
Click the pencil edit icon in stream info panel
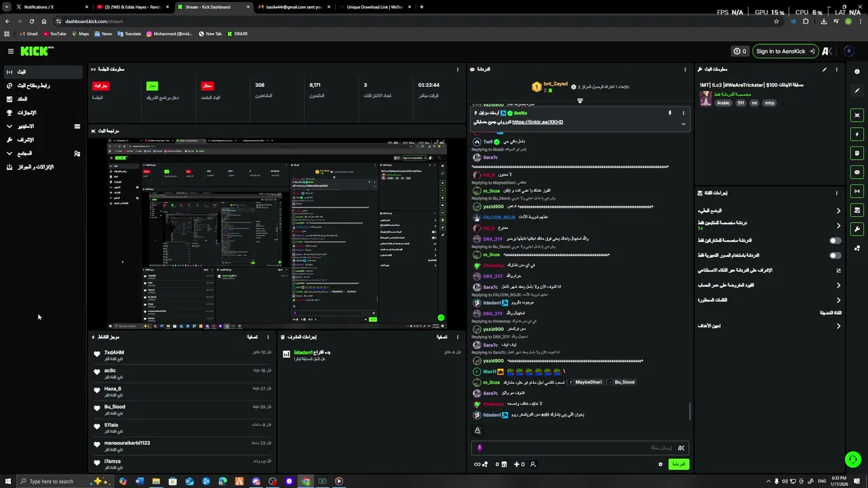[825, 69]
